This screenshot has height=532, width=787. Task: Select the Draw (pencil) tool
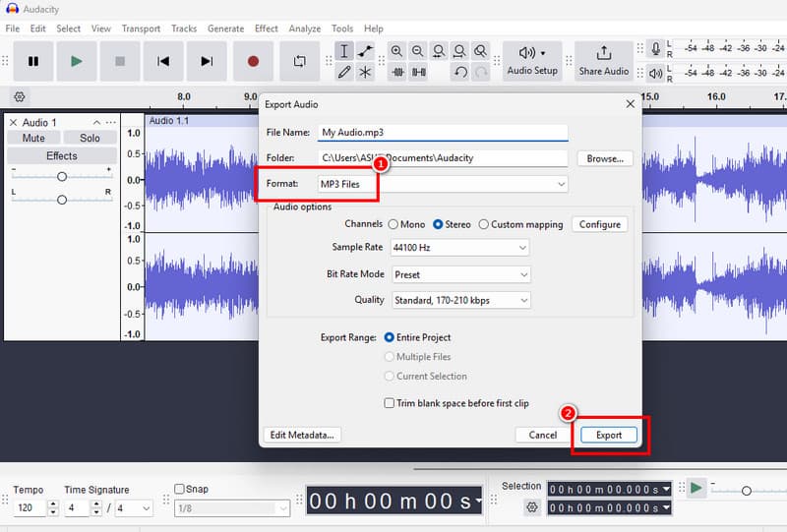344,72
